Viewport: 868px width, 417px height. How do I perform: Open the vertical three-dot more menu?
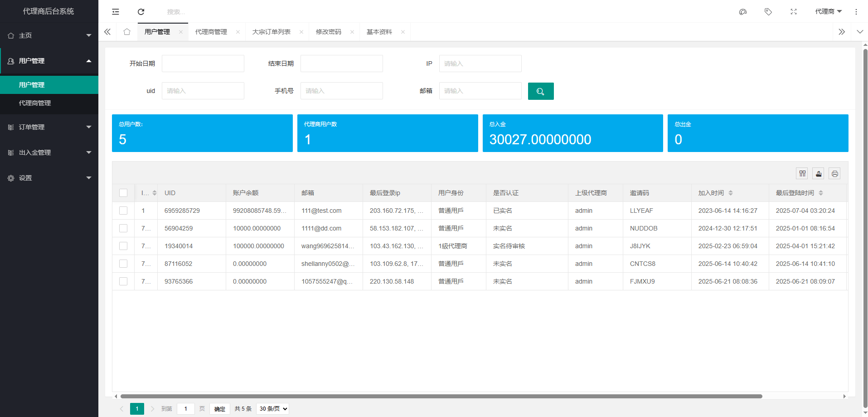856,12
